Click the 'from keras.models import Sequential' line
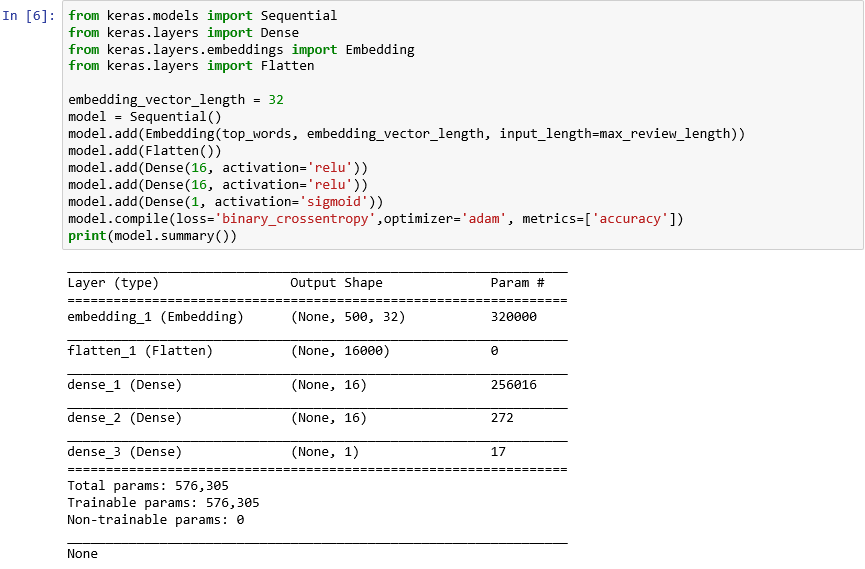The image size is (865, 569). click(x=202, y=15)
